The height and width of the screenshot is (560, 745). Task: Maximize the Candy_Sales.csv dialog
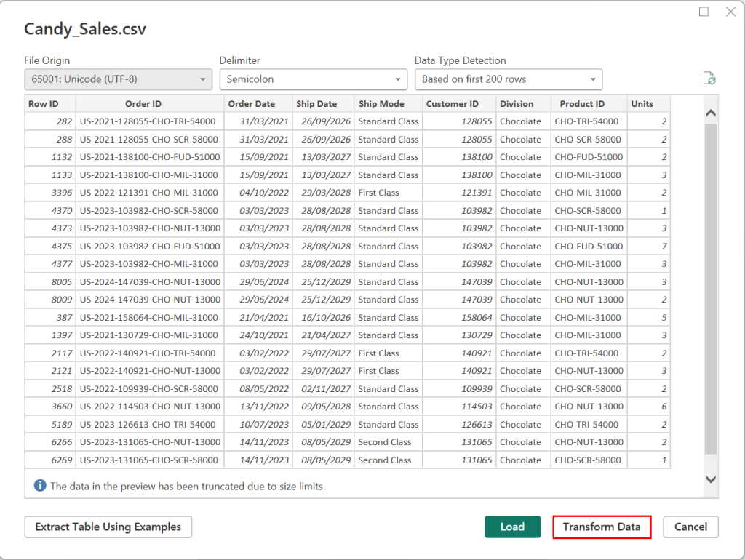coord(704,12)
